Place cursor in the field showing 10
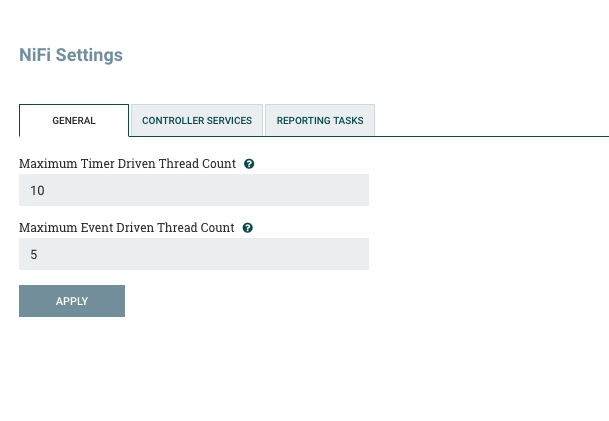Viewport: 609px width, 421px height. (194, 190)
